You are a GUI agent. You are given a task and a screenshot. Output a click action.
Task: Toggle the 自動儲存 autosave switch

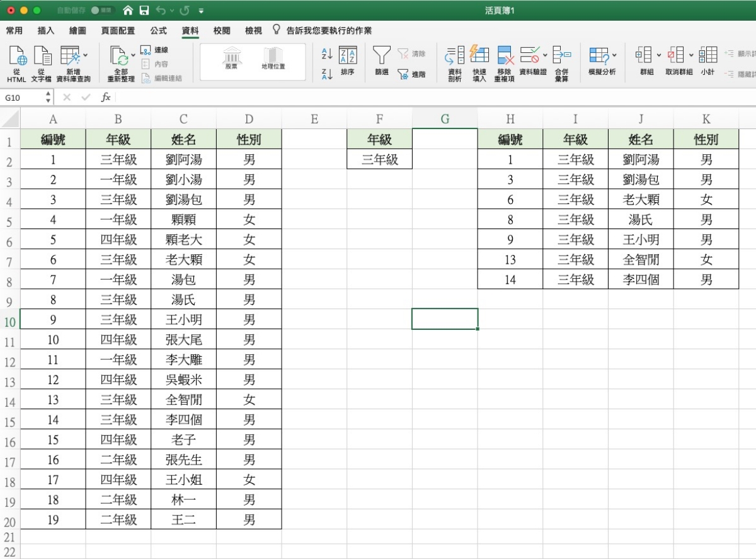coord(103,11)
